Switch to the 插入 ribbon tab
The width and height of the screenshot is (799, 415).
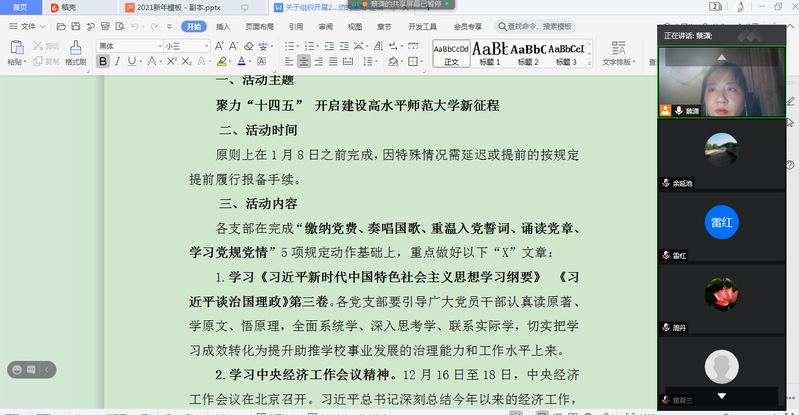coord(223,27)
